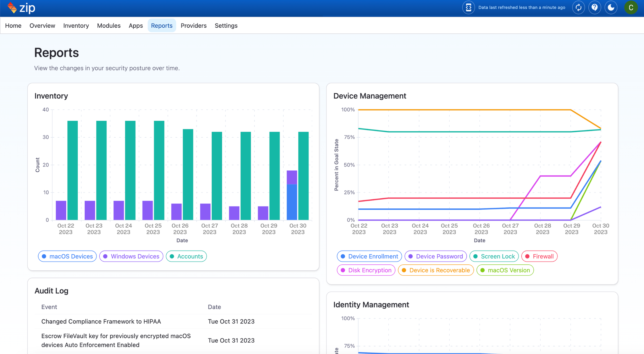Click the Zip logo icon

pyautogui.click(x=13, y=8)
